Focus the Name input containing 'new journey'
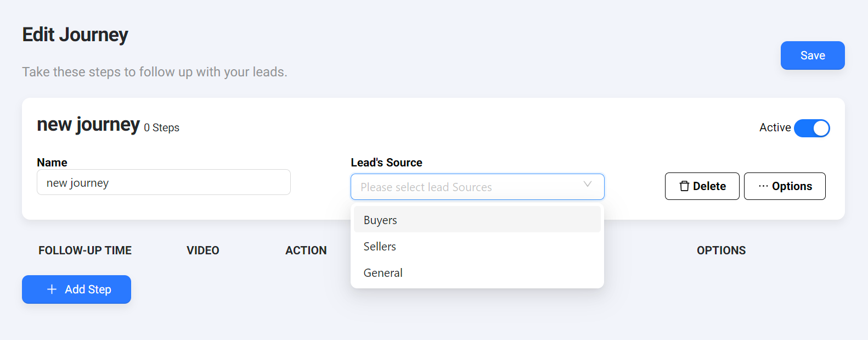The width and height of the screenshot is (868, 340). pos(164,182)
